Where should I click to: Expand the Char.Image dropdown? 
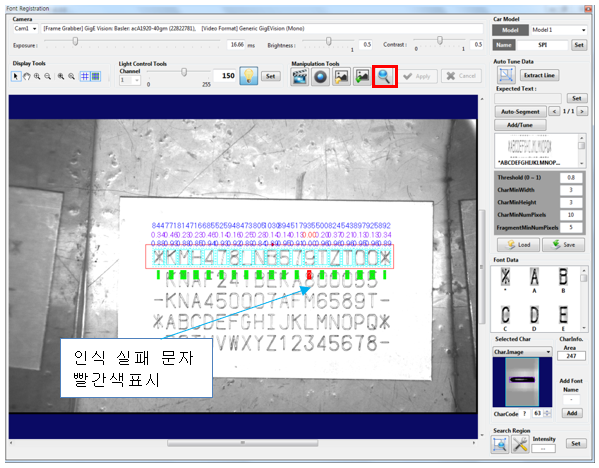click(x=522, y=351)
